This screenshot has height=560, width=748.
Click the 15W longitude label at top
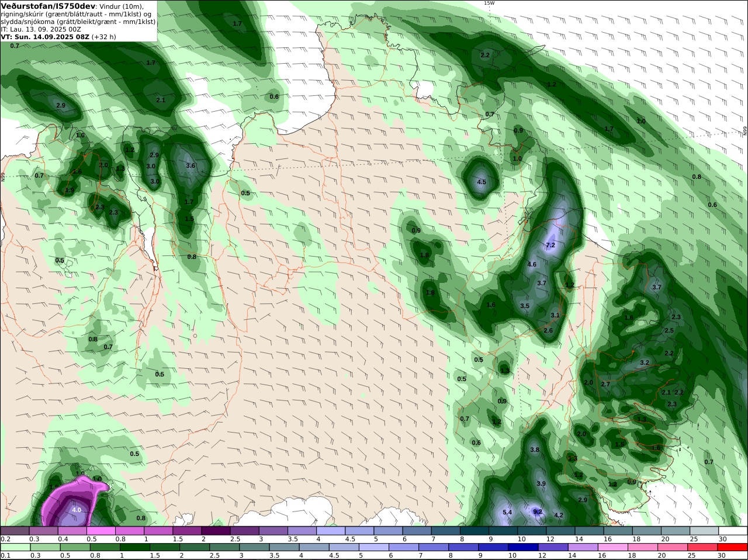[489, 3]
